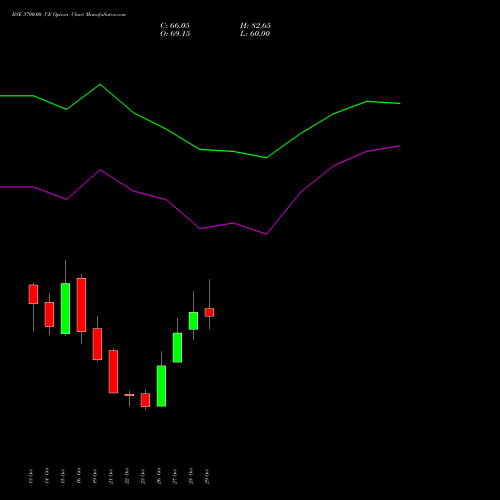This screenshot has height=500, width=500.
Task: Select the 15 Oct green candlestick
Action: (65, 308)
